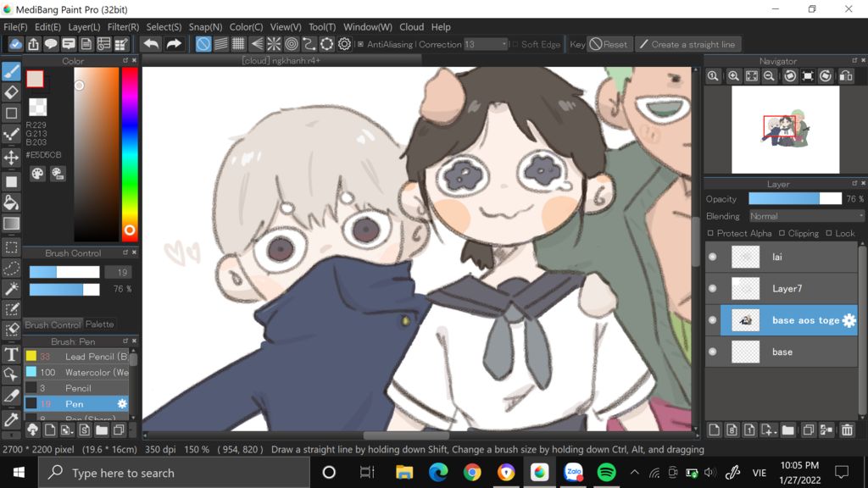
Task: Click the brush size value field
Action: click(x=118, y=272)
